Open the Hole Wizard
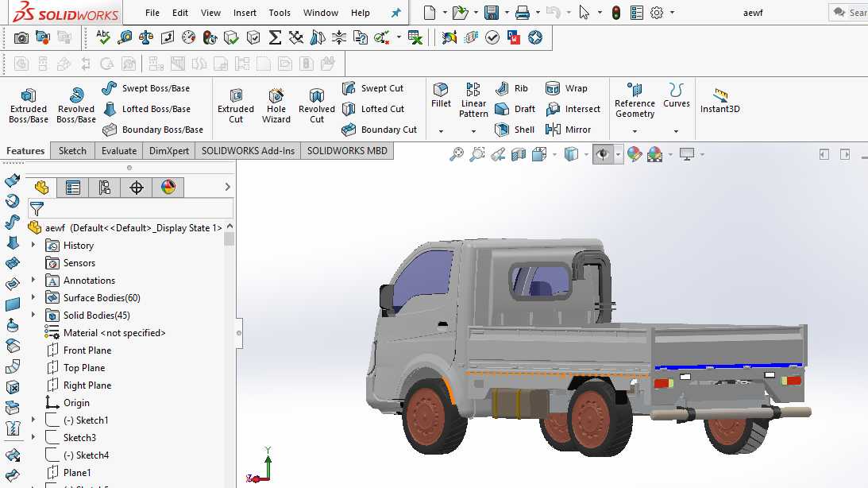Image resolution: width=868 pixels, height=488 pixels. click(276, 105)
